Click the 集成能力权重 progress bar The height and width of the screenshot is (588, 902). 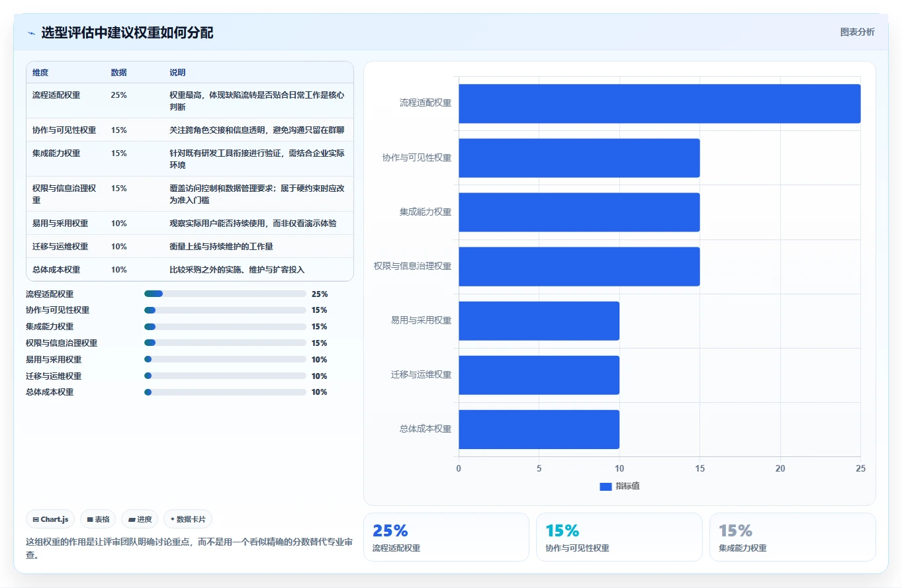pos(225,327)
